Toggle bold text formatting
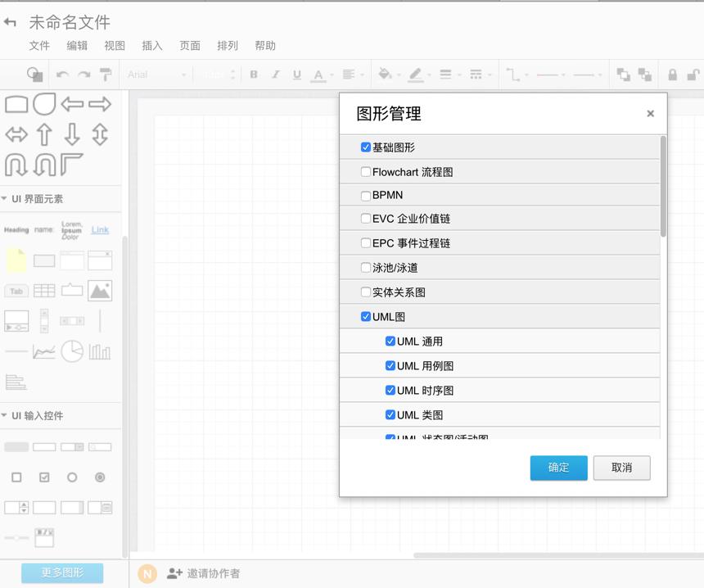Image resolution: width=704 pixels, height=588 pixels. tap(254, 75)
